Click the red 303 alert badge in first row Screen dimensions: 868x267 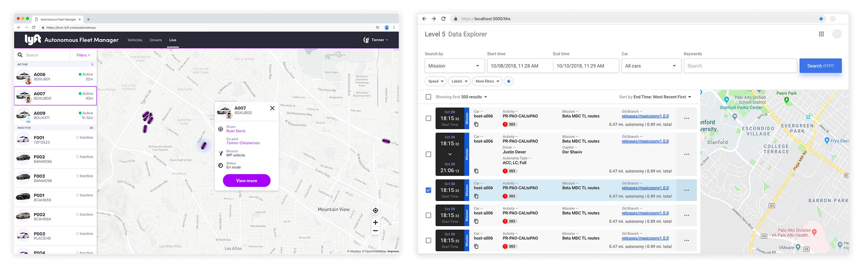[x=510, y=124]
